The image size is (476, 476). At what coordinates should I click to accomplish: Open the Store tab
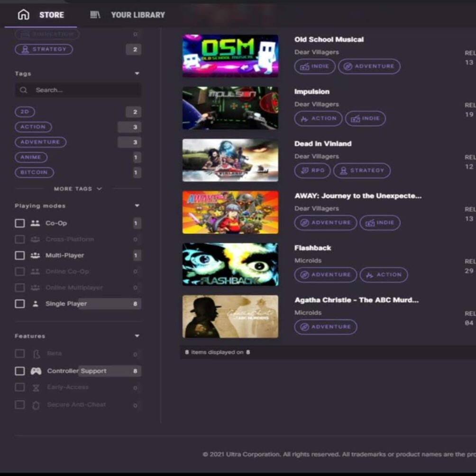pos(51,15)
